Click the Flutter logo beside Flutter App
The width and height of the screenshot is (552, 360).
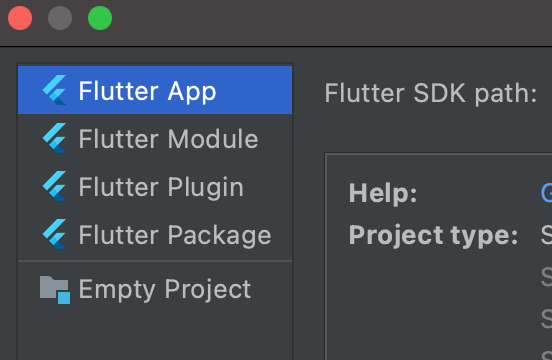[x=55, y=90]
